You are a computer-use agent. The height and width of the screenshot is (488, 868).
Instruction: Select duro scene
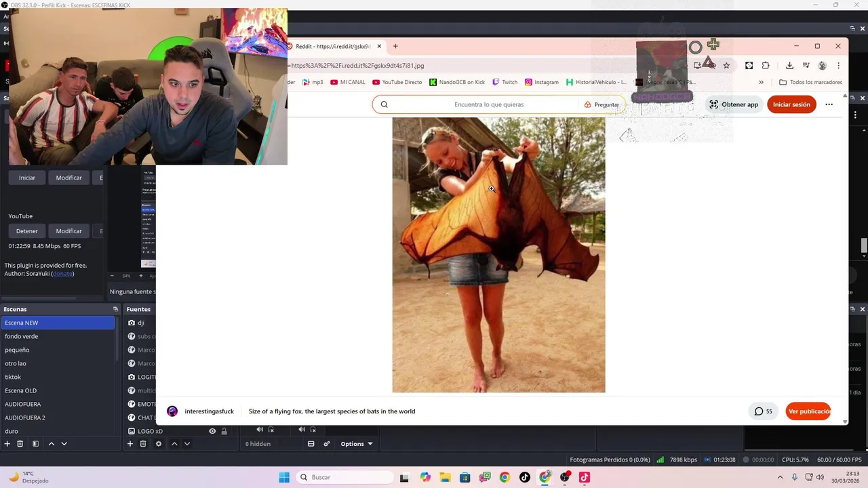58,431
